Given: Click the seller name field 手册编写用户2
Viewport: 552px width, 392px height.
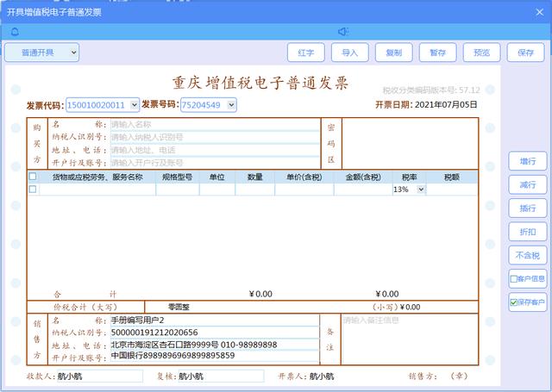Looking at the screenshot, I should click(215, 320).
